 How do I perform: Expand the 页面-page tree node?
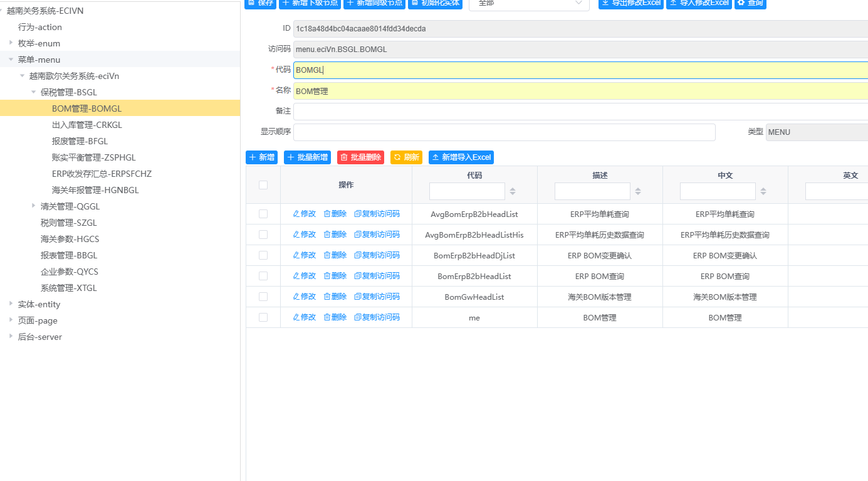point(11,320)
